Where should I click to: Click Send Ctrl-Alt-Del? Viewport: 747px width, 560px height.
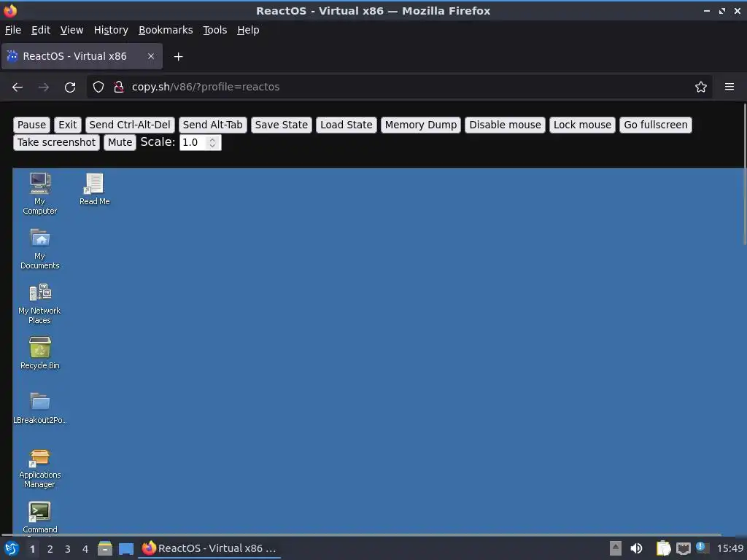click(x=130, y=125)
